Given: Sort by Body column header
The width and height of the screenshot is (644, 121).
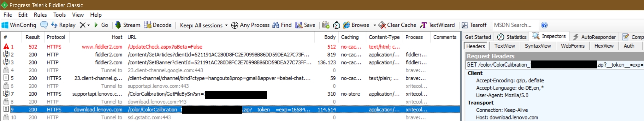Looking at the screenshot, I should tap(327, 37).
